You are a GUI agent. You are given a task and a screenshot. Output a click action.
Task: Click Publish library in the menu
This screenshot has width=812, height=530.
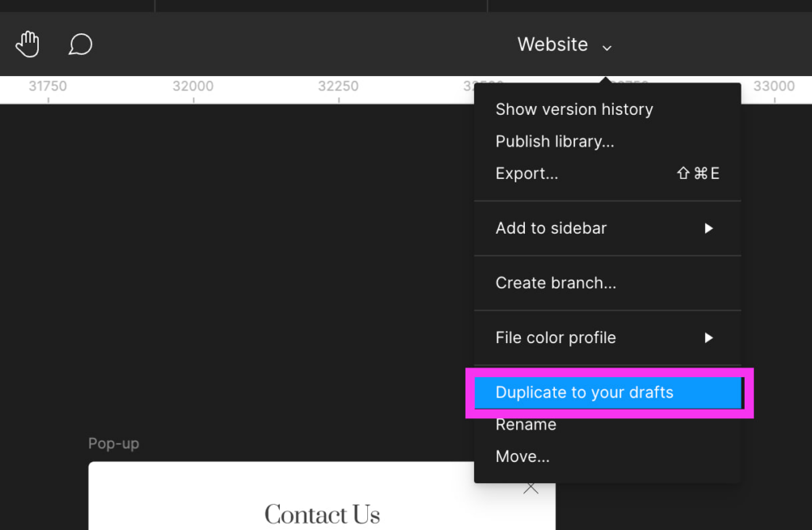click(554, 141)
